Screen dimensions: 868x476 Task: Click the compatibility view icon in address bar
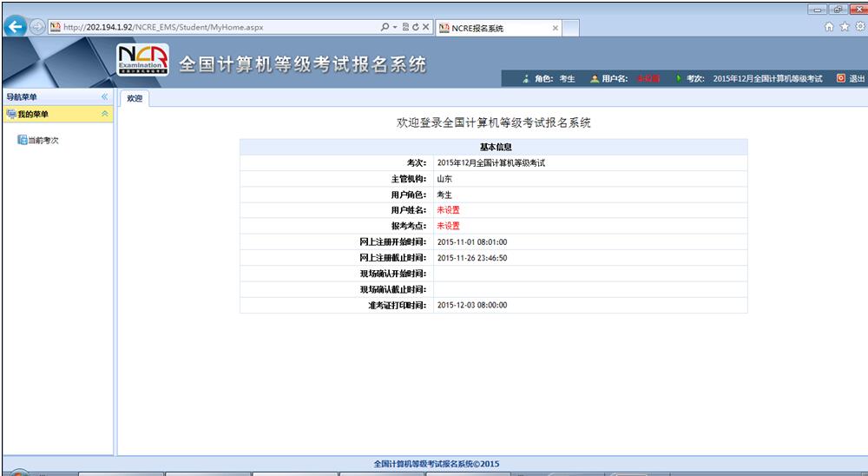405,27
